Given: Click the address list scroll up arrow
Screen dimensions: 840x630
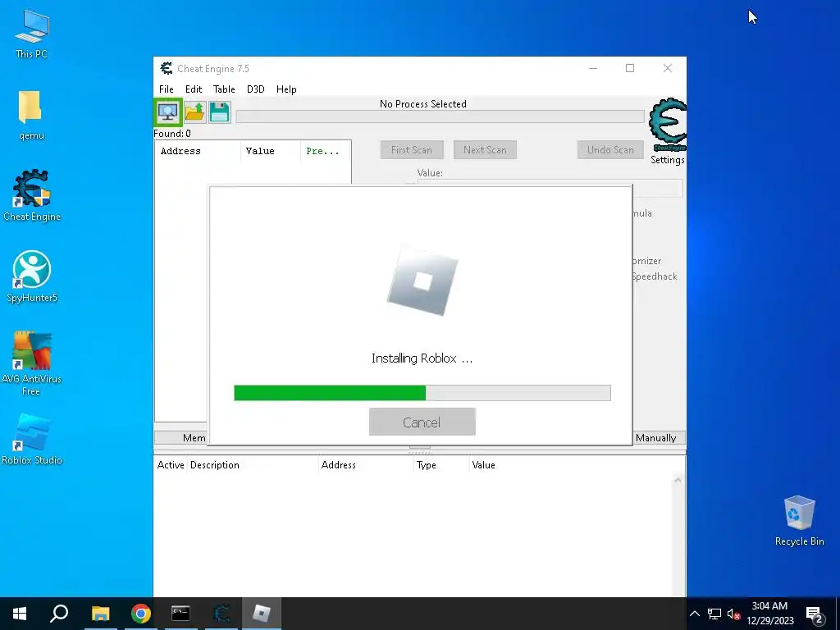Looking at the screenshot, I should point(678,480).
